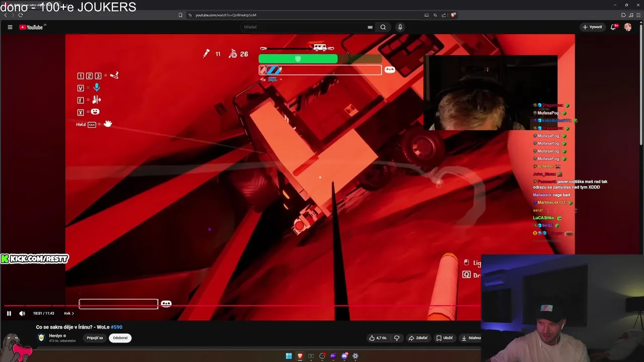Image resolution: width=644 pixels, height=362 pixels.
Task: Open the browser extensions puzzle icon
Action: tap(623, 15)
